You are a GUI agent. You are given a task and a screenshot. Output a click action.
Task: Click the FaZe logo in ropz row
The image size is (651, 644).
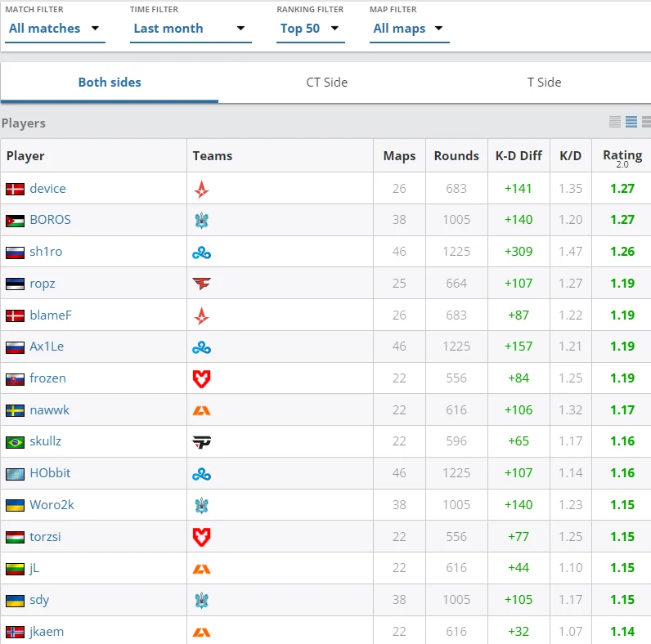click(x=202, y=284)
